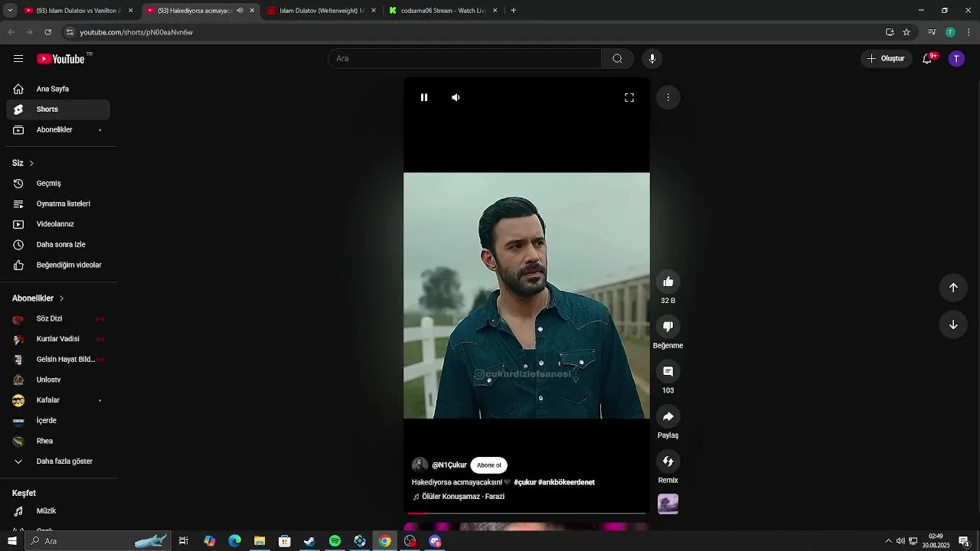Dislike the Short with thumbs down
980x551 pixels.
[x=668, y=327]
